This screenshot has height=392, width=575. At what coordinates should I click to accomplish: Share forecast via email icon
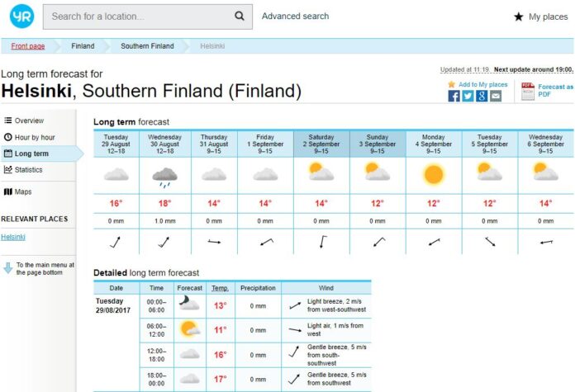coord(496,96)
